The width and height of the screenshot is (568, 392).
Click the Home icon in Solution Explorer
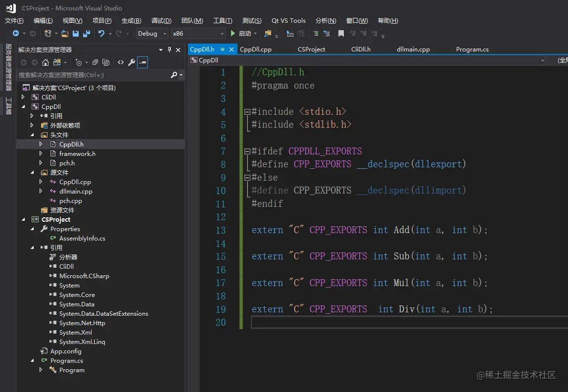46,62
